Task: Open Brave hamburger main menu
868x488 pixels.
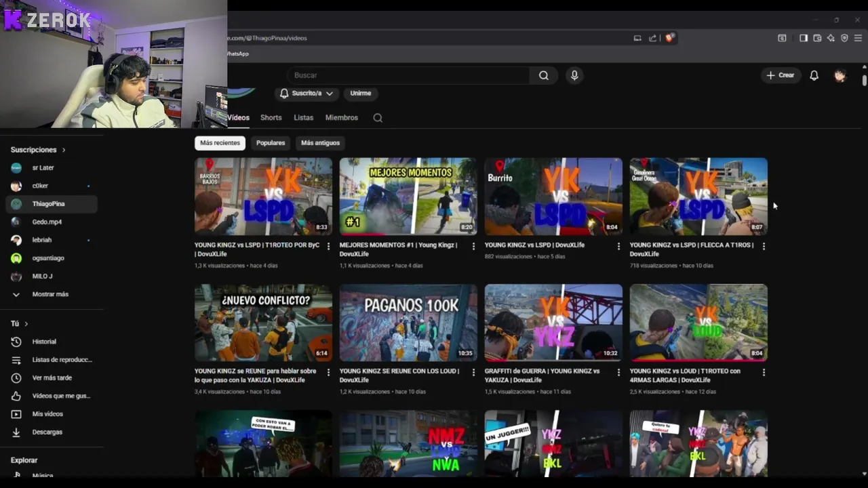Action: (858, 38)
